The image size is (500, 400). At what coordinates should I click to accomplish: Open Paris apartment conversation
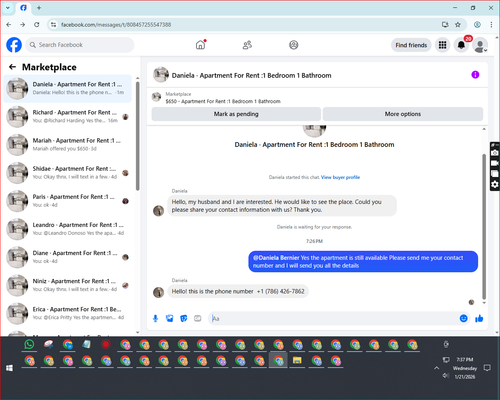coord(68,200)
